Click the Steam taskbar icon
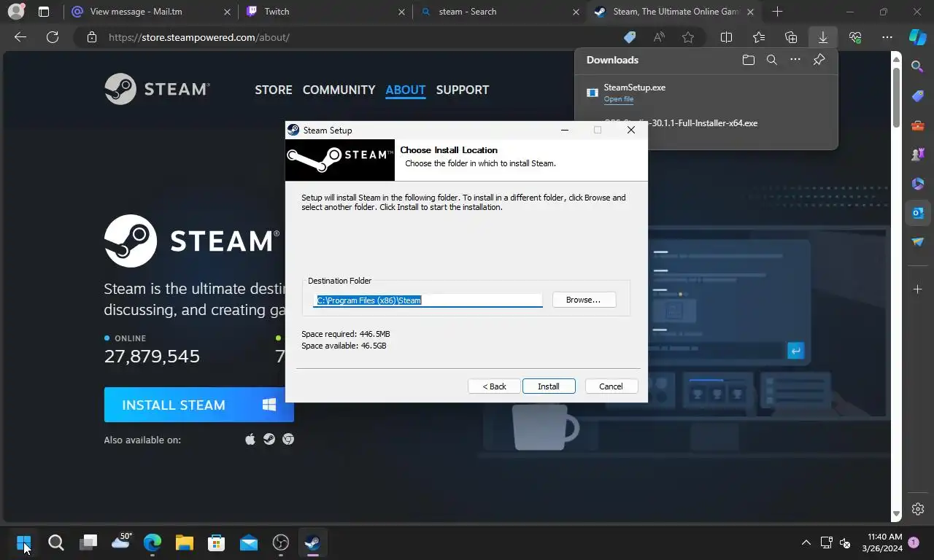This screenshot has height=560, width=934. point(313,542)
